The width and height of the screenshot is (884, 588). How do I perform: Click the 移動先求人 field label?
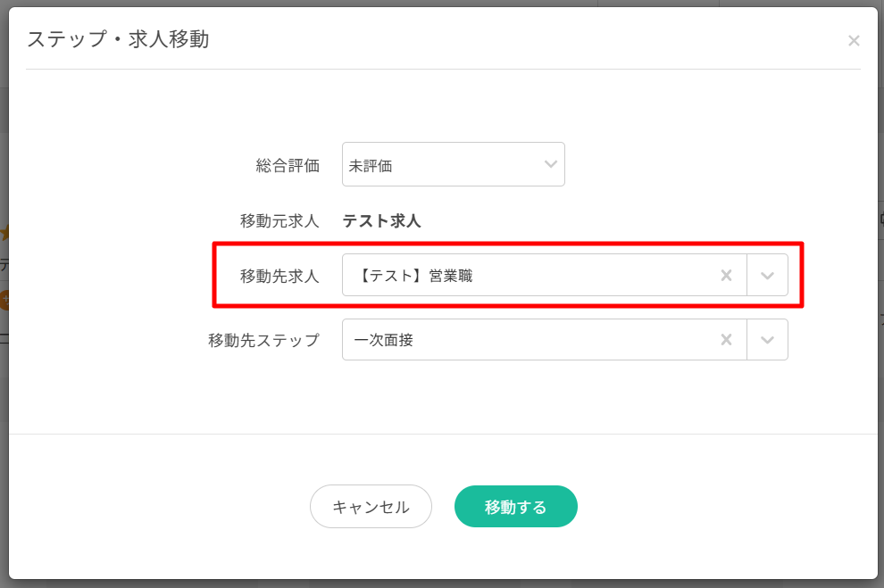tap(279, 276)
